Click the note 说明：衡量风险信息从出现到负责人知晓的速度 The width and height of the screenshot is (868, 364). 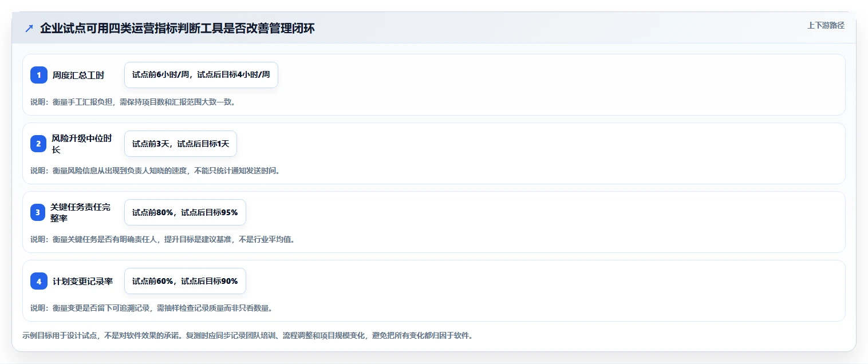(109, 171)
